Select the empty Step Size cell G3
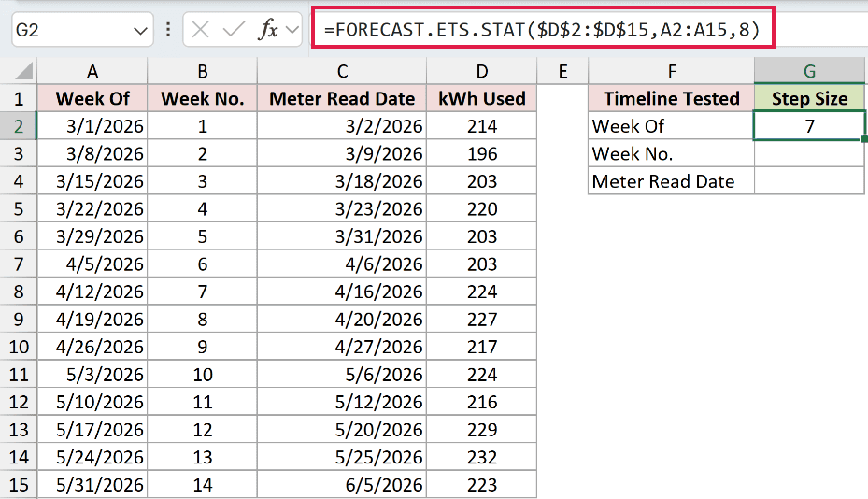868x499 pixels. pyautogui.click(x=809, y=154)
